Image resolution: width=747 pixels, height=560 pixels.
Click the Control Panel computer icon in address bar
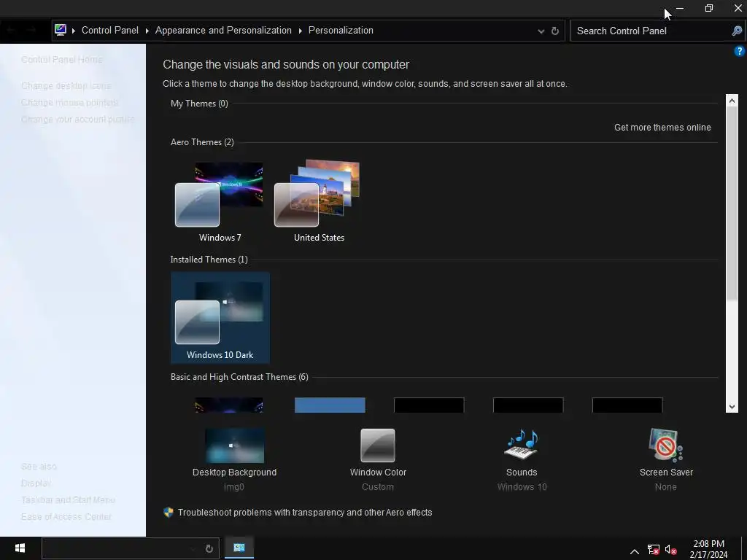tap(61, 30)
